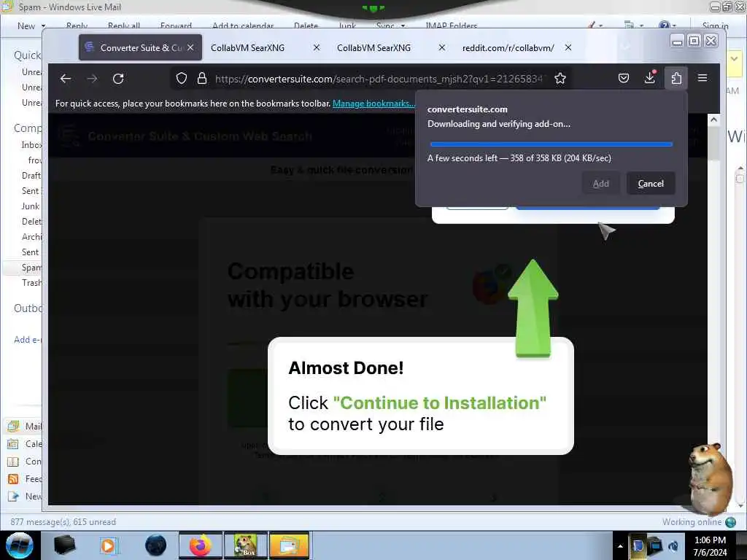Select the Spam folder in Windows Live Mail

coord(31,268)
